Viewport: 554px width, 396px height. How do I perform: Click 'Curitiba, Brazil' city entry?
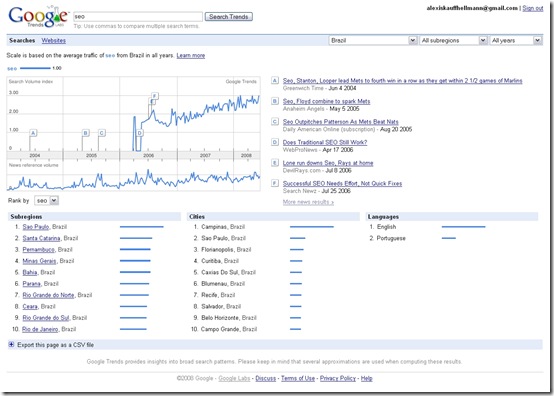pos(220,261)
